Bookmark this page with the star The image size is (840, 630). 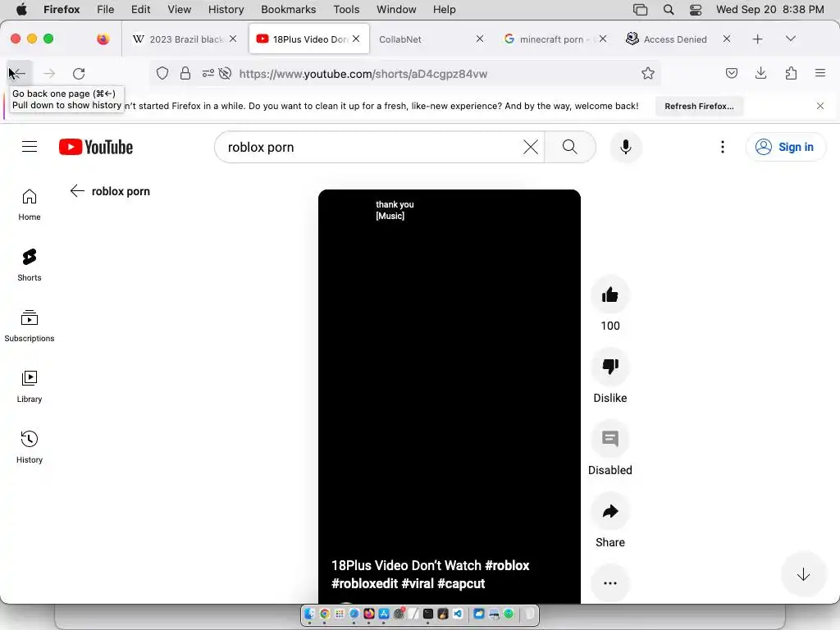tap(648, 73)
